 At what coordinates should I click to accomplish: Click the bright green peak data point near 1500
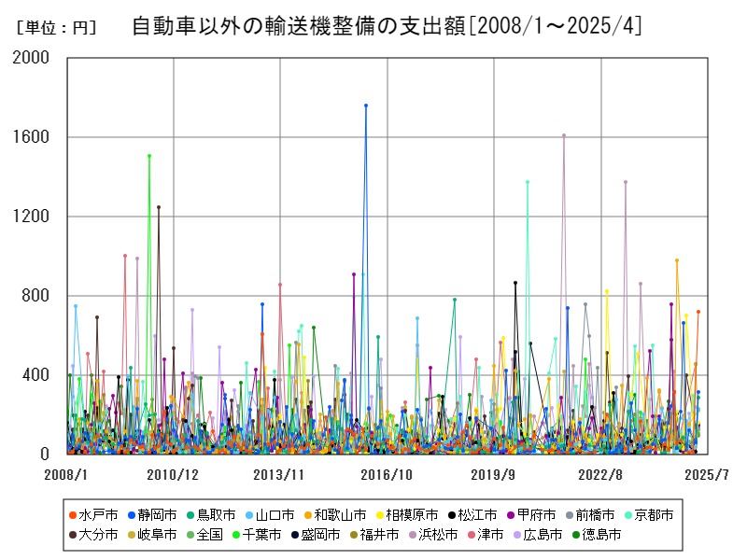(149, 156)
